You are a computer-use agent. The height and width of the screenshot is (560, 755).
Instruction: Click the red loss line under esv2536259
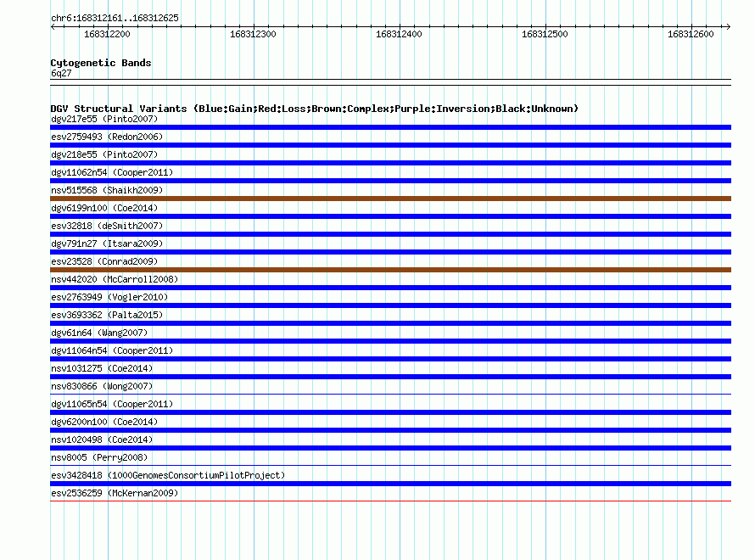pyautogui.click(x=390, y=501)
